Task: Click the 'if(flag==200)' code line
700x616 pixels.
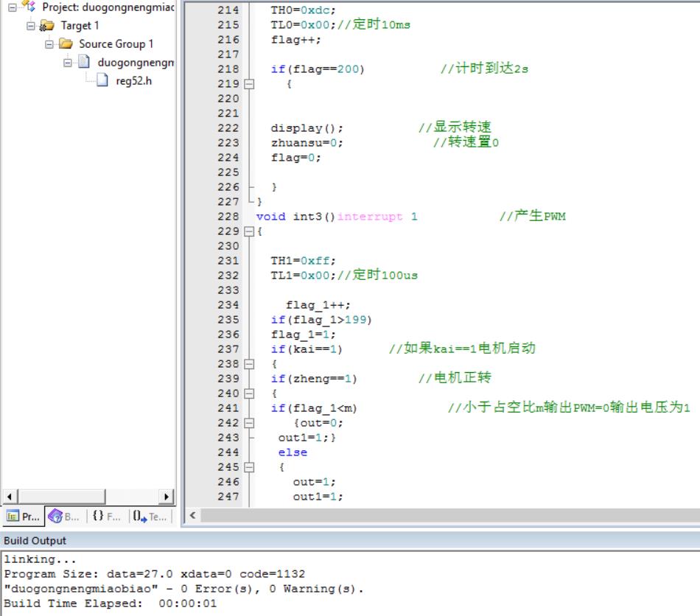Action: tap(318, 69)
